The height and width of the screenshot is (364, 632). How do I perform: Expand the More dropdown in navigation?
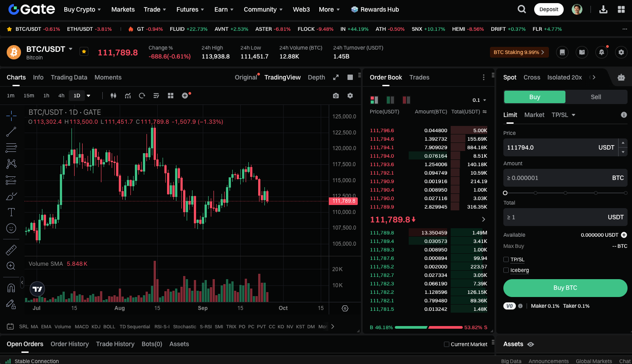pyautogui.click(x=329, y=9)
